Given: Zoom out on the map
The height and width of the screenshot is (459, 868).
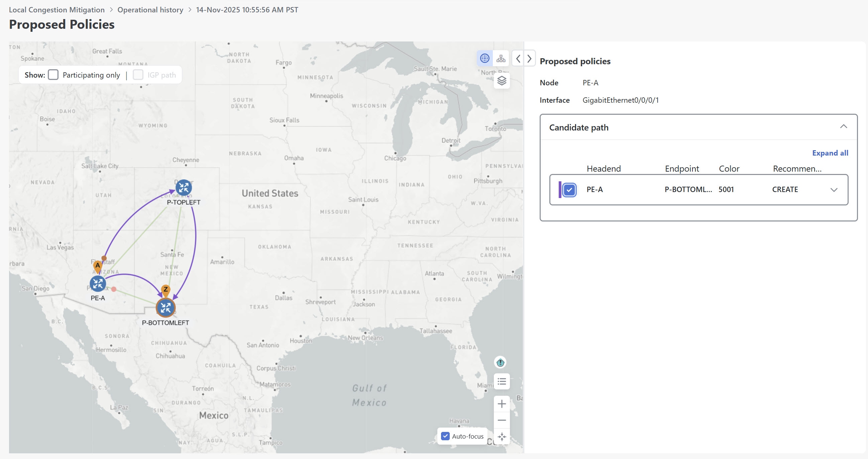Looking at the screenshot, I should (502, 420).
